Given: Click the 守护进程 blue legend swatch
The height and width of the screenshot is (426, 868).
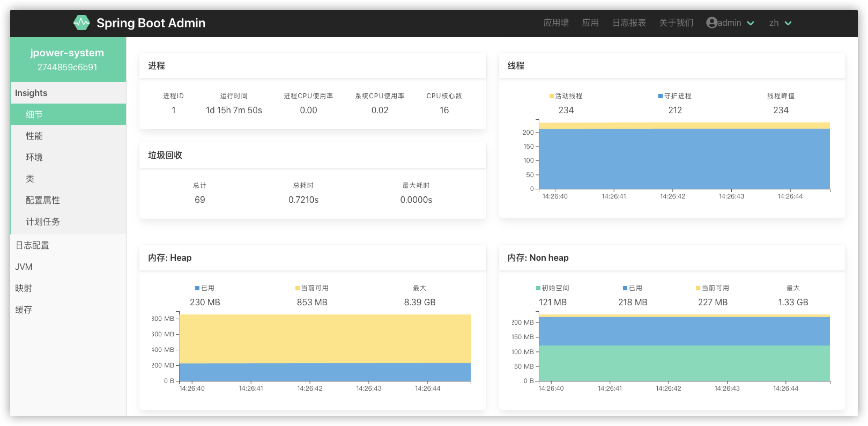Looking at the screenshot, I should 660,96.
